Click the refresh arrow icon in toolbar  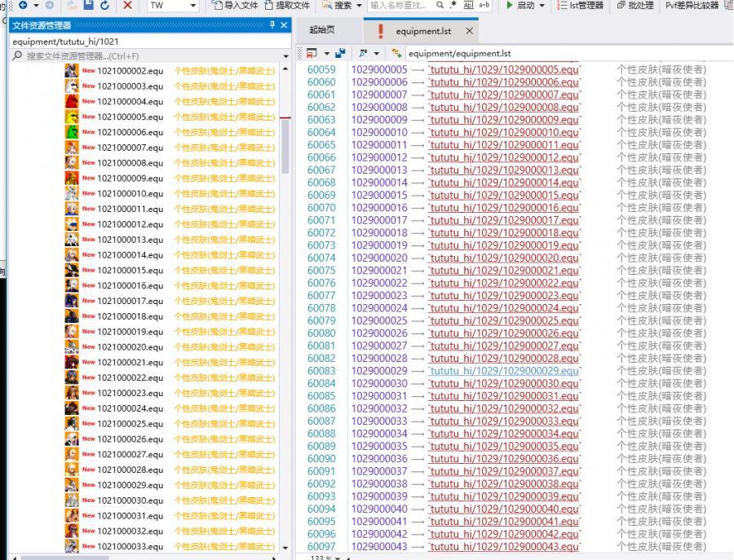tap(104, 5)
